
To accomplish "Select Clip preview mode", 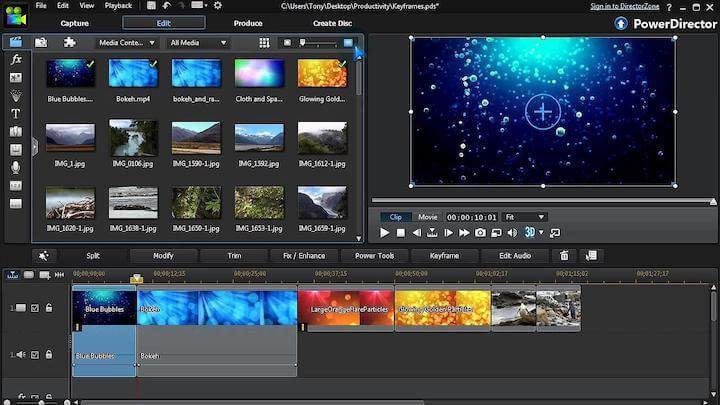I will point(395,217).
